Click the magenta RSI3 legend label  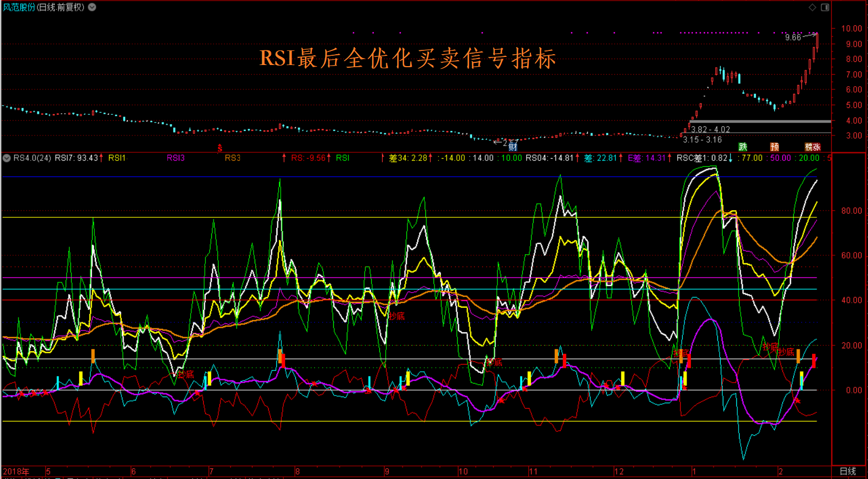click(176, 158)
